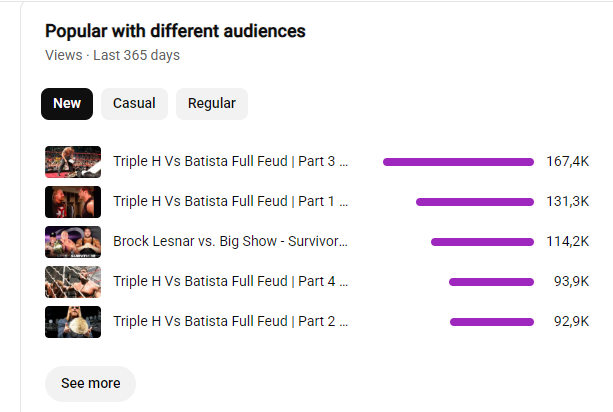Image resolution: width=613 pixels, height=412 pixels.
Task: Click the purple bar for 131,3K views
Action: (475, 202)
